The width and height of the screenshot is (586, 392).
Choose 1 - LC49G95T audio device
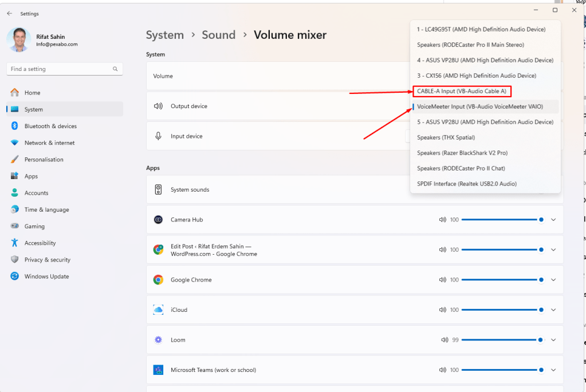[x=485, y=29]
